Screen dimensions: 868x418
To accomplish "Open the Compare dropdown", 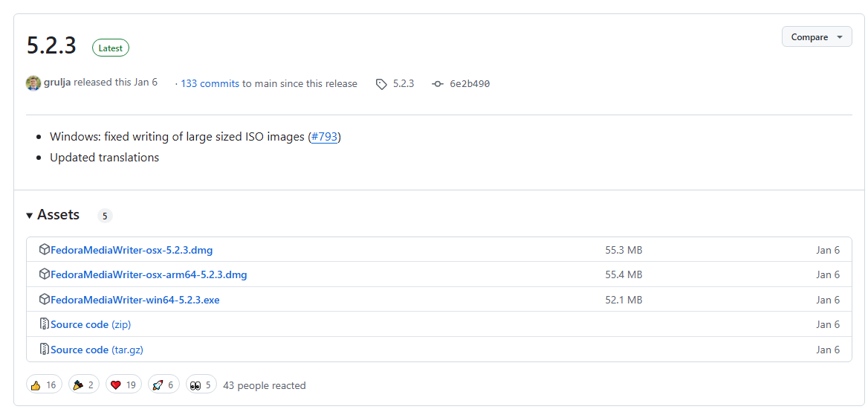I will click(817, 37).
